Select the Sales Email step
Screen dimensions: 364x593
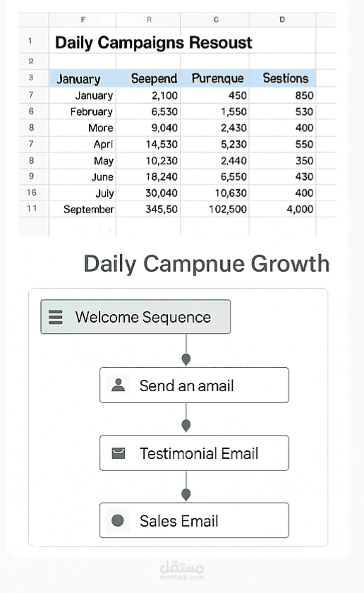[194, 520]
